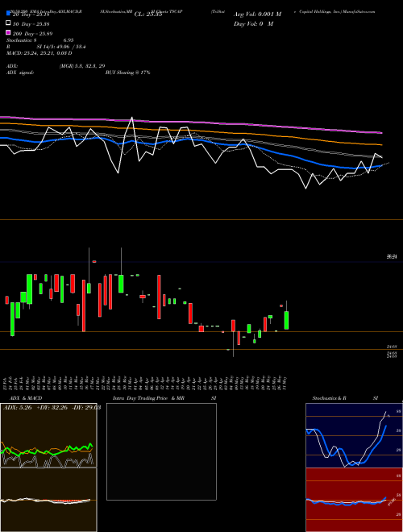Image resolution: width=403 pixels, height=532 pixels.
Task: Click the website watermark link at top right
Action: click(359, 11)
